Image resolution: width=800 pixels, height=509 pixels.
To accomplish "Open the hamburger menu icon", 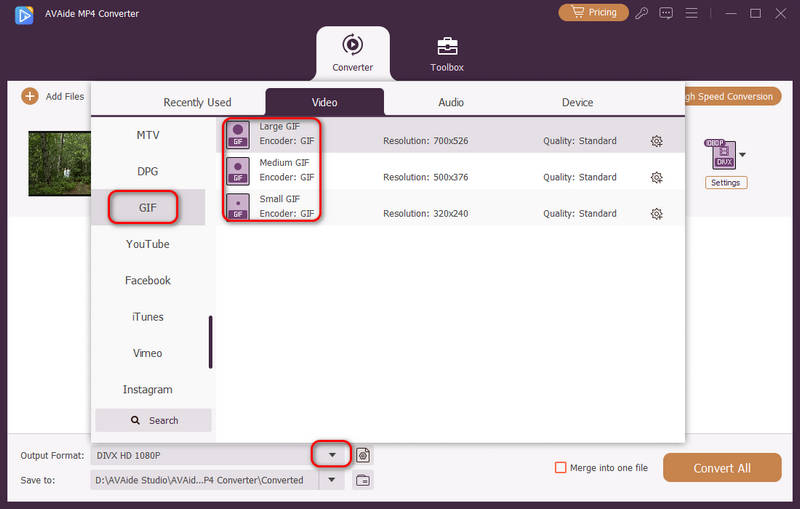I will click(691, 13).
